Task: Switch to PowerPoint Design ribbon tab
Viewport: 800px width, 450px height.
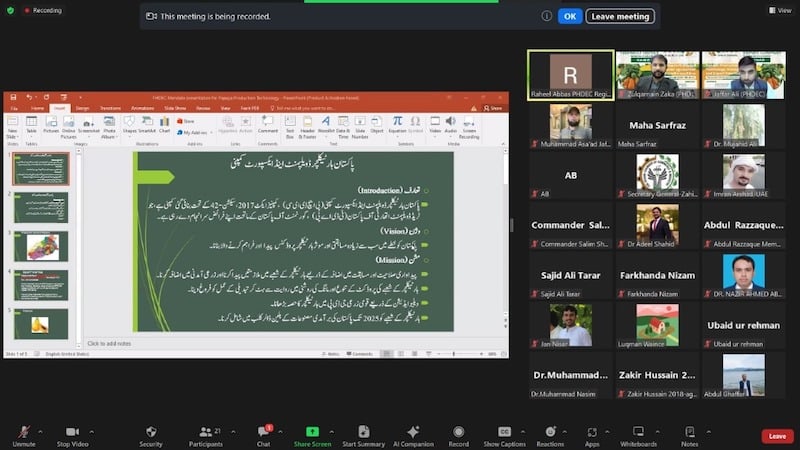Action: point(82,108)
